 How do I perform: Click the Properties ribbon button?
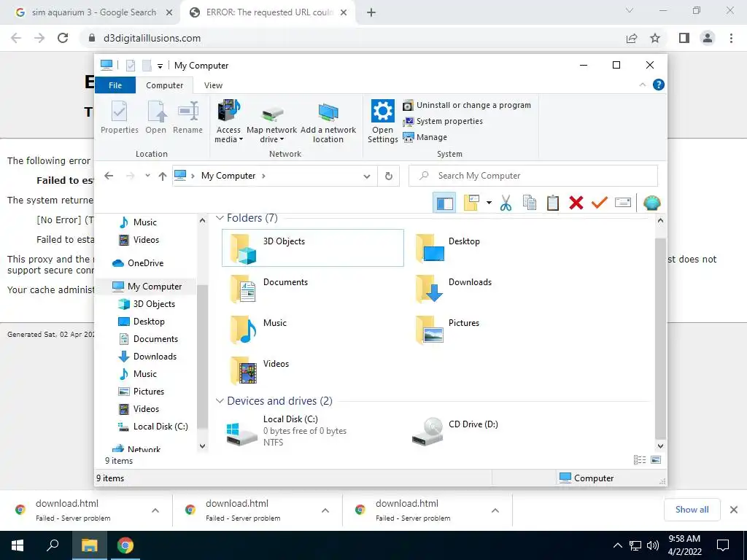(119, 117)
